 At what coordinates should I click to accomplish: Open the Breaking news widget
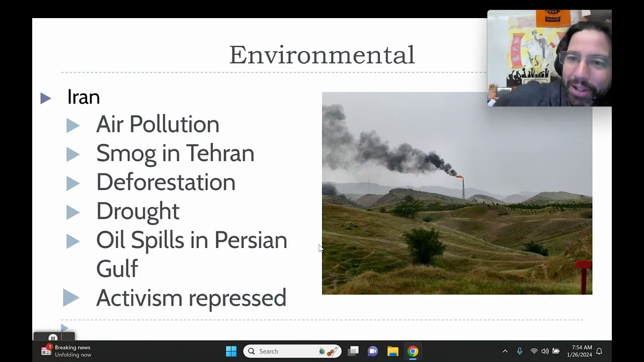click(66, 351)
